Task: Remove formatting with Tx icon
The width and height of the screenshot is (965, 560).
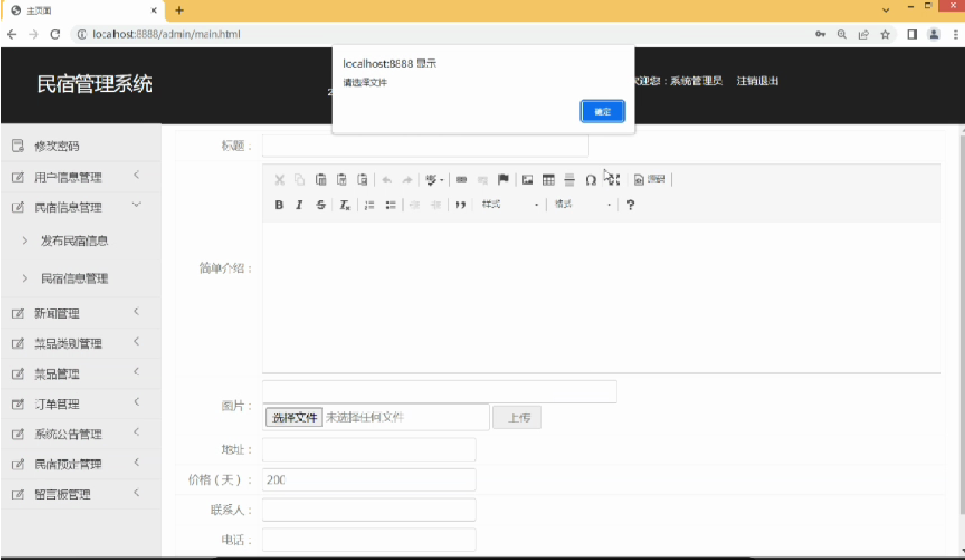Action: (344, 205)
